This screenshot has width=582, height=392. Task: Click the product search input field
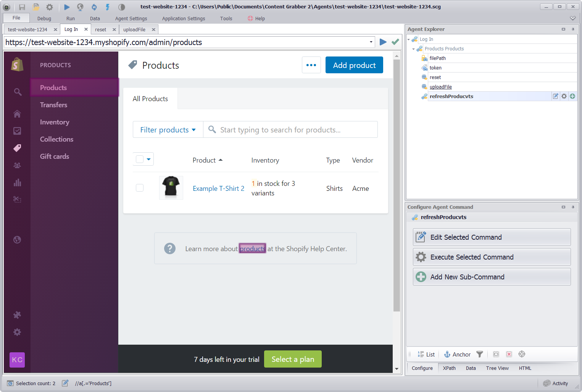[290, 130]
